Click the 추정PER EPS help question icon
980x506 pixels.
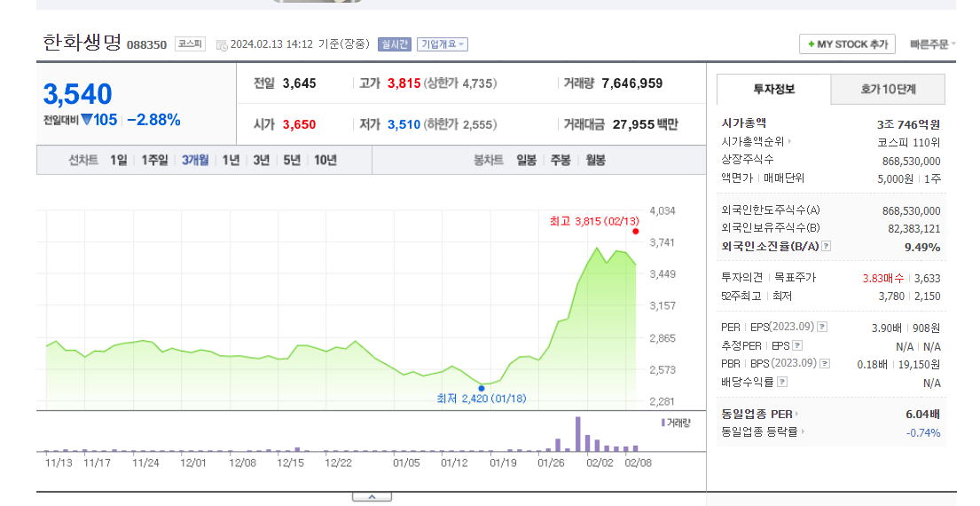[797, 345]
